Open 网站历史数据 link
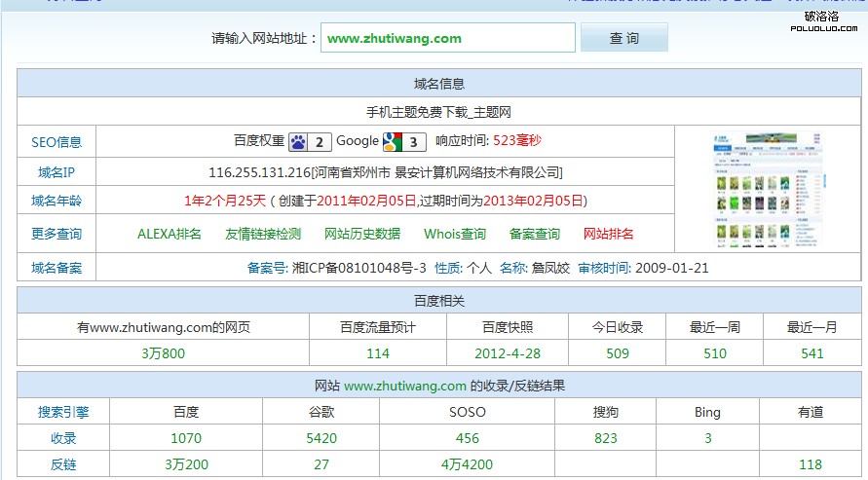 pyautogui.click(x=362, y=234)
